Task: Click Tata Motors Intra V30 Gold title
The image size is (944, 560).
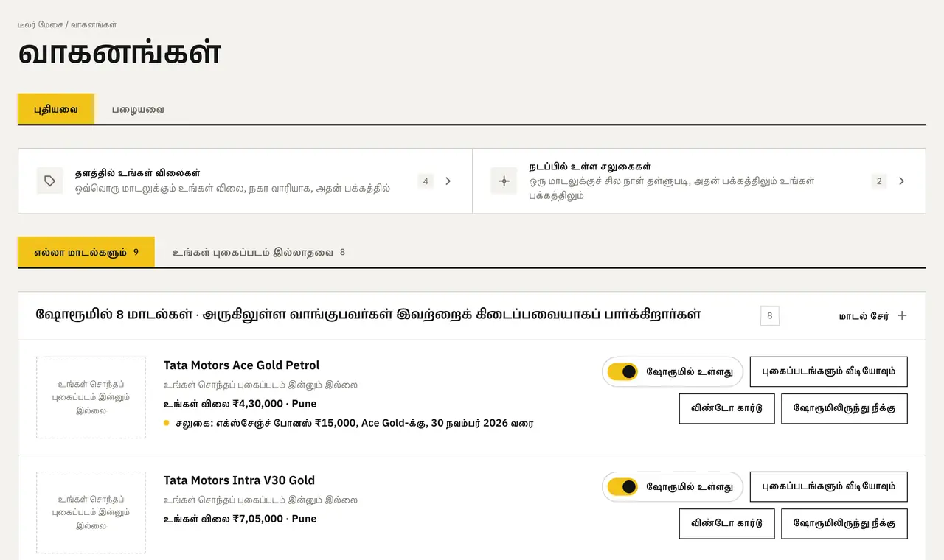Action: [x=239, y=480]
